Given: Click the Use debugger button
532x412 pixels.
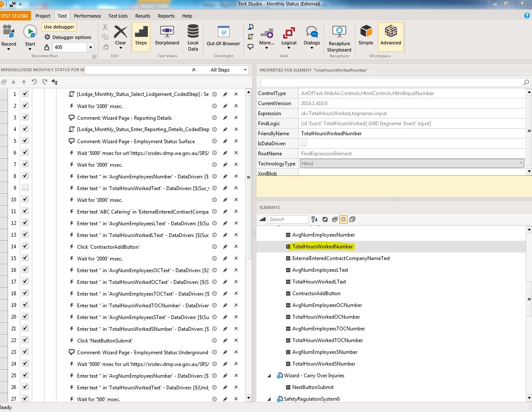Looking at the screenshot, I should pyautogui.click(x=59, y=27).
